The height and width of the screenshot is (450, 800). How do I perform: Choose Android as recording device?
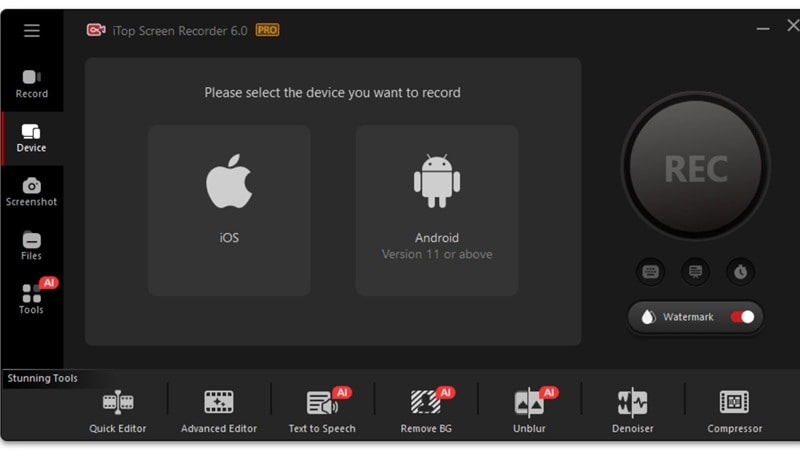point(437,210)
